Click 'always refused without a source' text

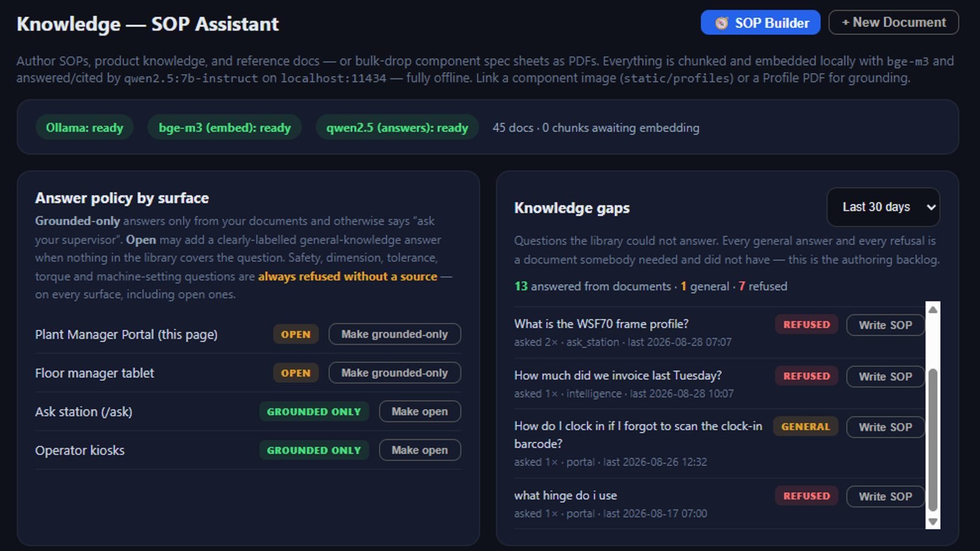(x=347, y=276)
